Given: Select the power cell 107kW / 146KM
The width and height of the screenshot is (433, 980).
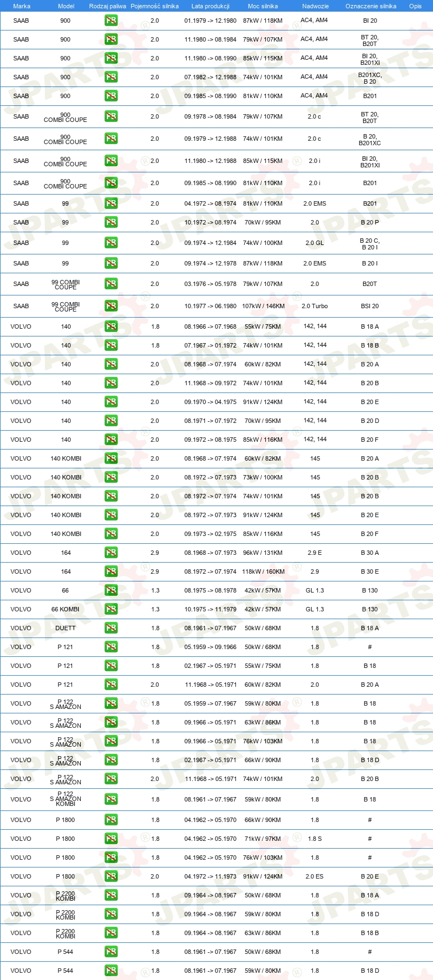Looking at the screenshot, I should click(x=263, y=306).
